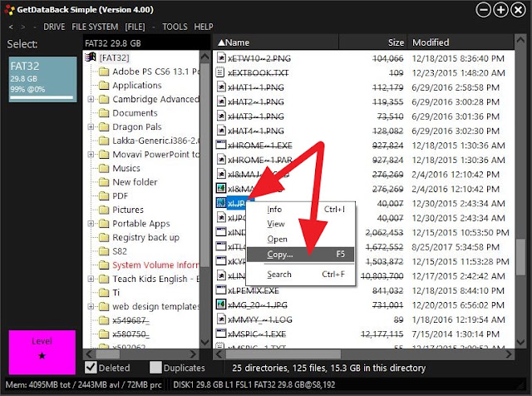Click the xMMYY_~1.LOG file icon
The height and width of the screenshot is (396, 532).
pos(221,319)
